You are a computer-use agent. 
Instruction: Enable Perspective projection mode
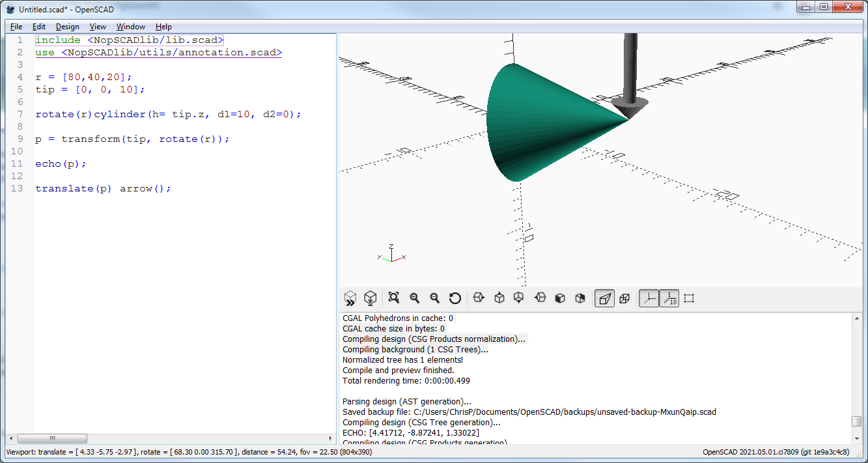point(605,298)
